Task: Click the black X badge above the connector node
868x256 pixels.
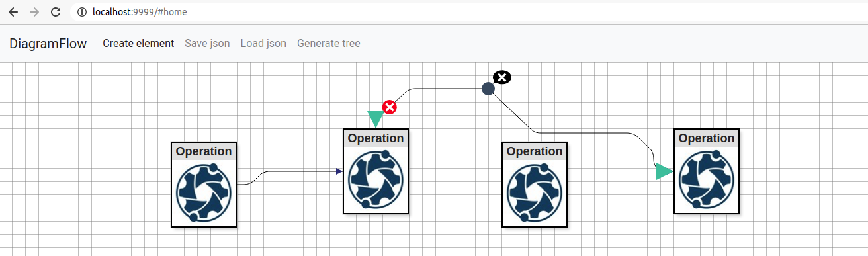Action: (502, 77)
